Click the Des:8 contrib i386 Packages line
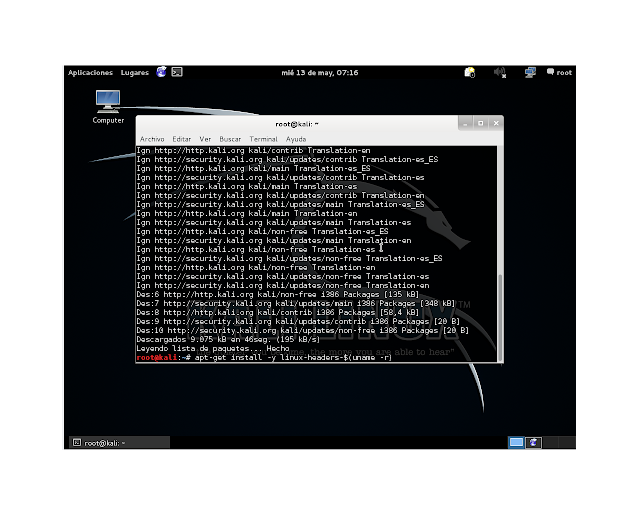This screenshot has width=640, height=512. [x=278, y=313]
